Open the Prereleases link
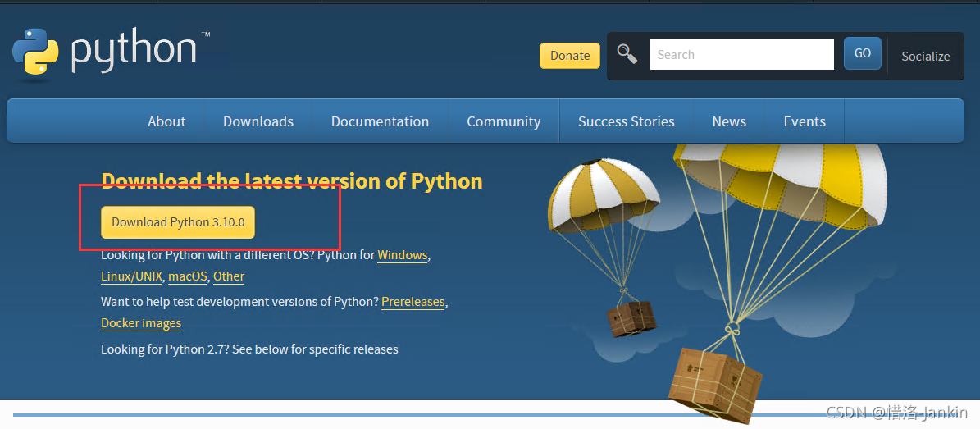Image resolution: width=980 pixels, height=429 pixels. [413, 301]
